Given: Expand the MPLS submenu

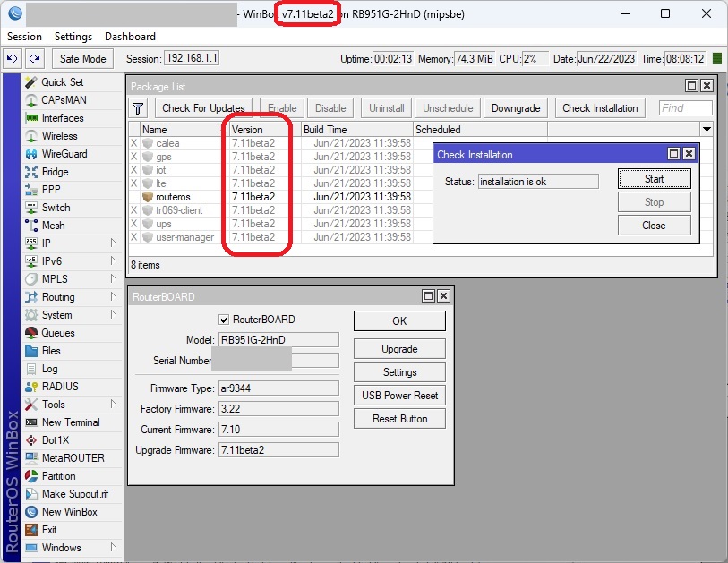Looking at the screenshot, I should 113,278.
